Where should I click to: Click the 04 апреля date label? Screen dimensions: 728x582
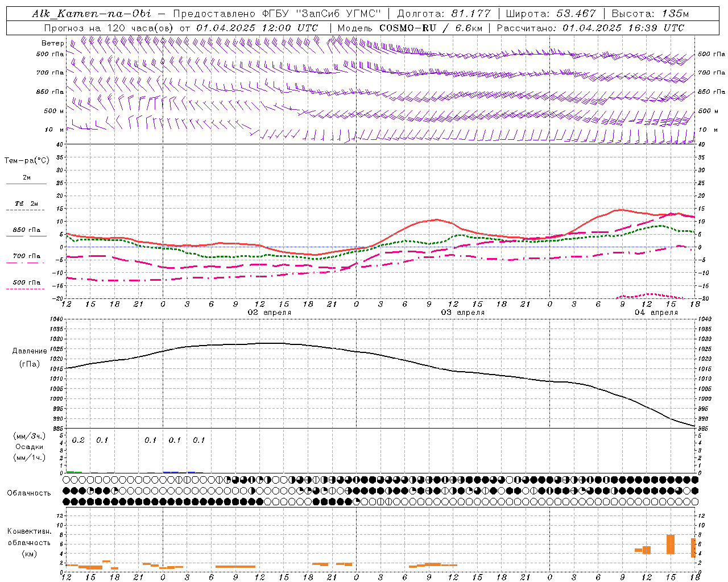click(x=656, y=313)
